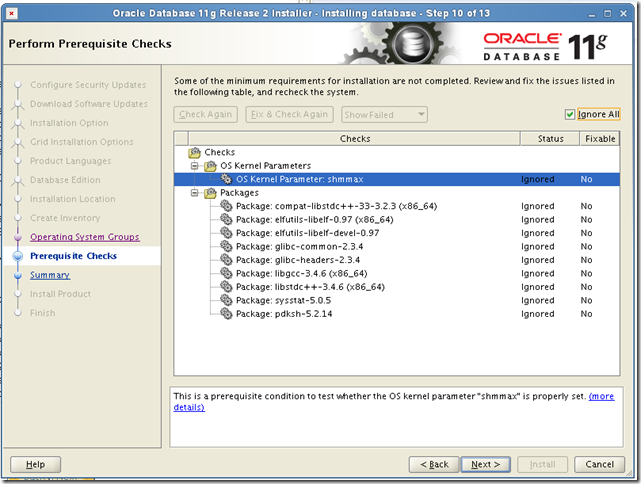Click the Installation Location step
641x484 pixels.
[x=73, y=199]
